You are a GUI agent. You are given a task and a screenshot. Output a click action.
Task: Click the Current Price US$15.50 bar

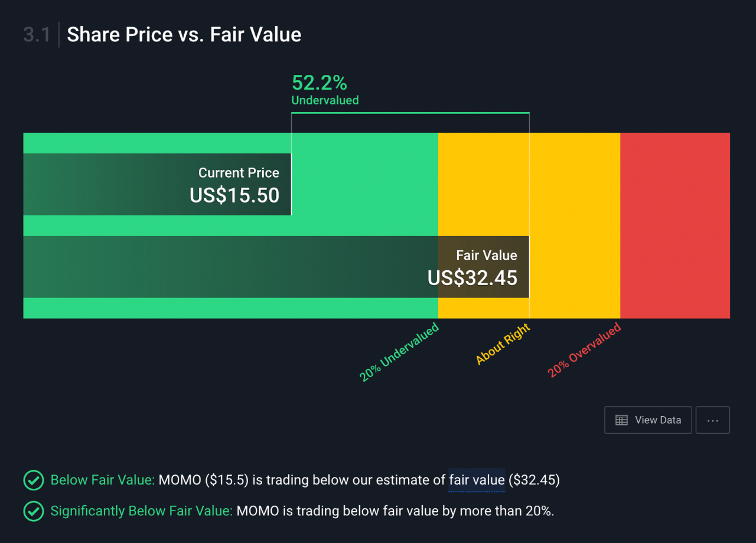pyautogui.click(x=157, y=185)
